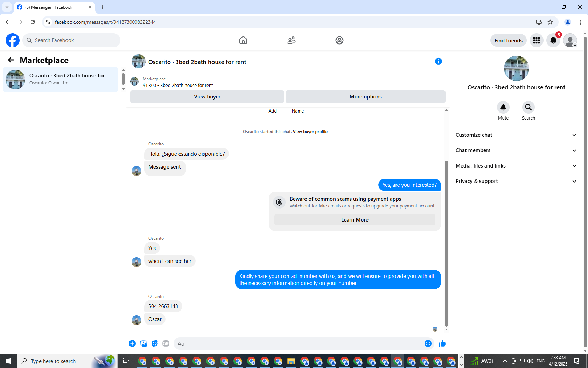Click the conversation list scrollbar

click(x=123, y=79)
